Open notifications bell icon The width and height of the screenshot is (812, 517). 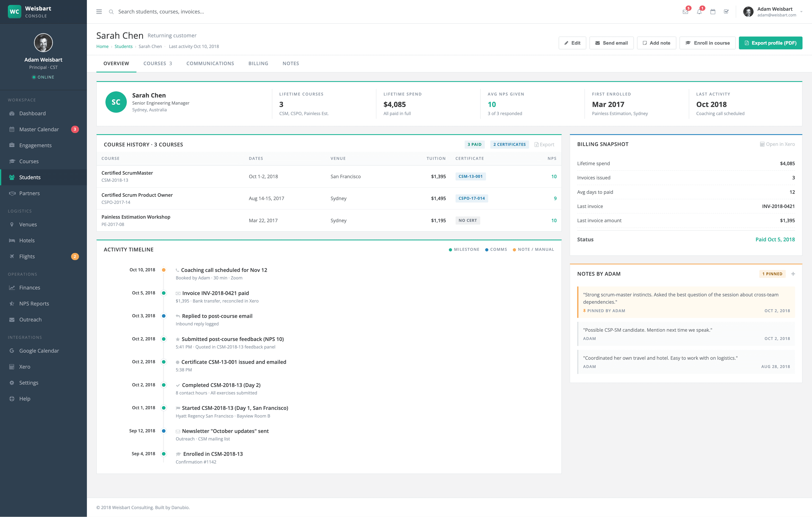[x=699, y=11]
